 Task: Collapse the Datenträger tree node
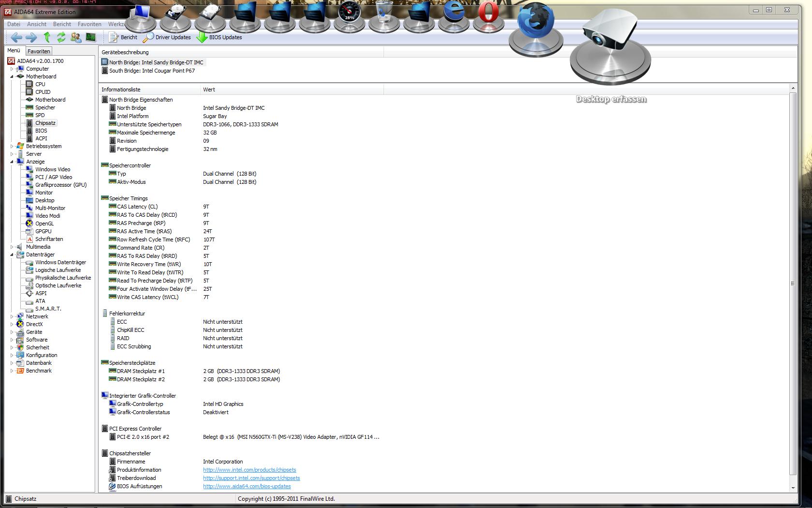pyautogui.click(x=12, y=254)
